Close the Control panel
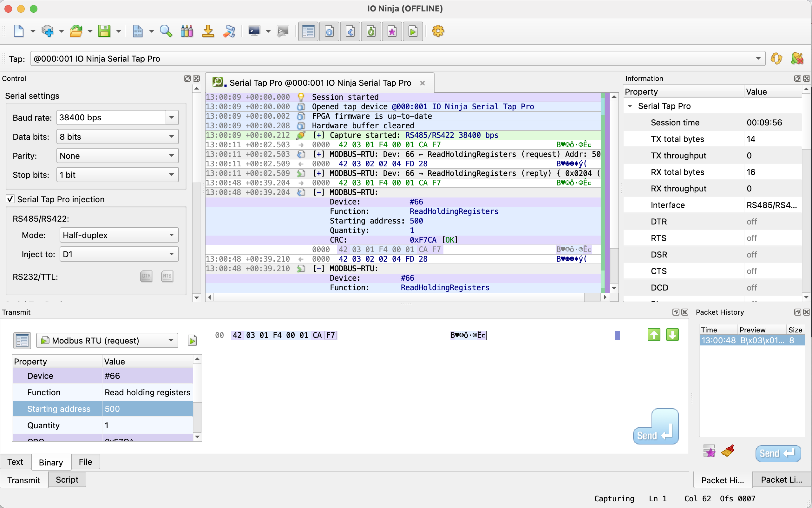The height and width of the screenshot is (508, 812). pyautogui.click(x=197, y=78)
